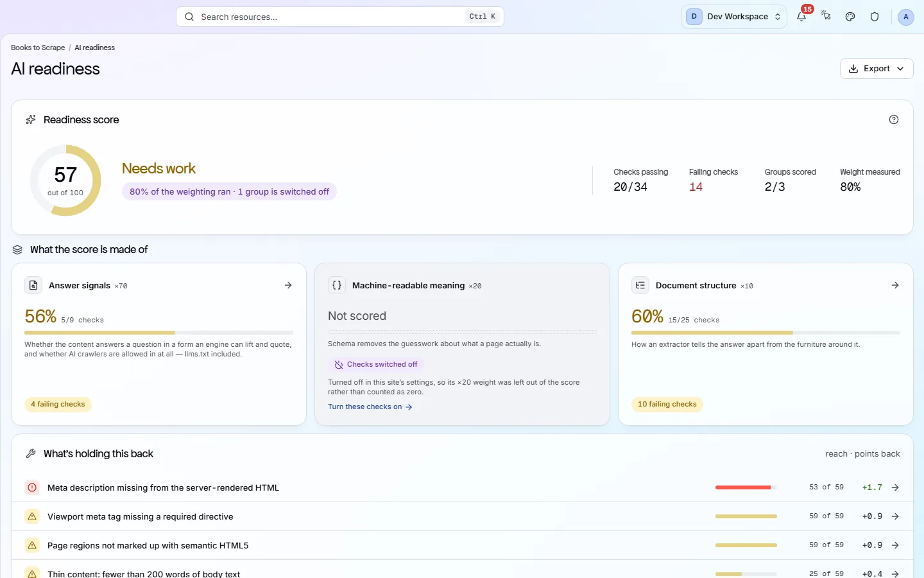Click the AI readiness breadcrumb
The height and width of the screenshot is (578, 924).
pyautogui.click(x=94, y=48)
